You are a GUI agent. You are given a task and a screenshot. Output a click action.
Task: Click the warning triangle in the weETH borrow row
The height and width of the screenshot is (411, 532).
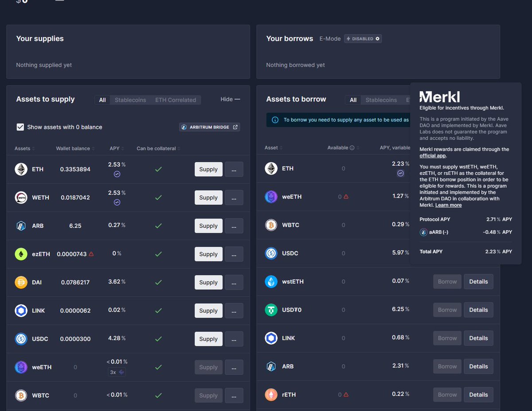click(346, 196)
